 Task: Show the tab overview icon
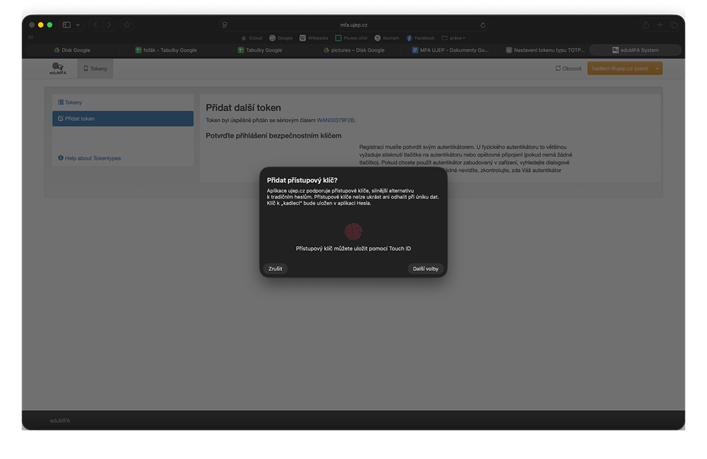(x=674, y=25)
